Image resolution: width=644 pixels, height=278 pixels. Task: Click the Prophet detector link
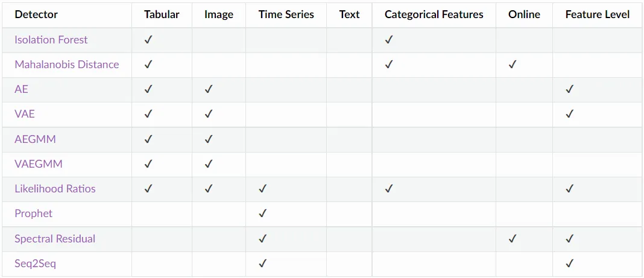click(33, 213)
